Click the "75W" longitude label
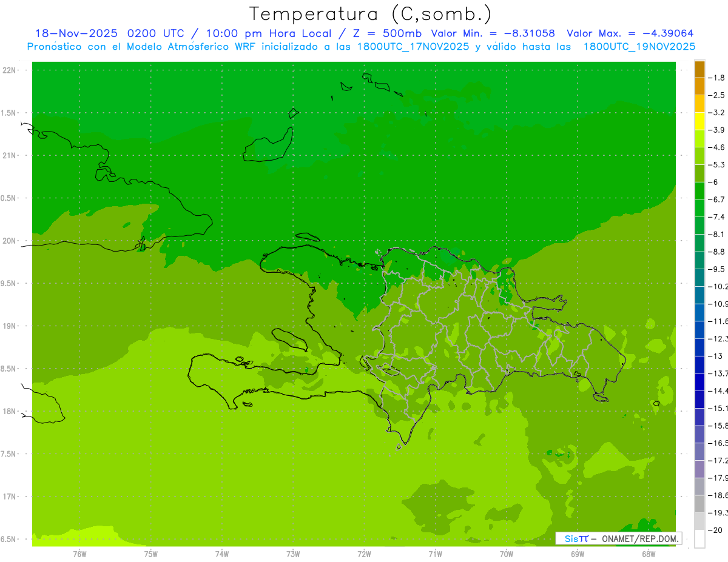Image resolution: width=728 pixels, height=562 pixels. pos(151,554)
